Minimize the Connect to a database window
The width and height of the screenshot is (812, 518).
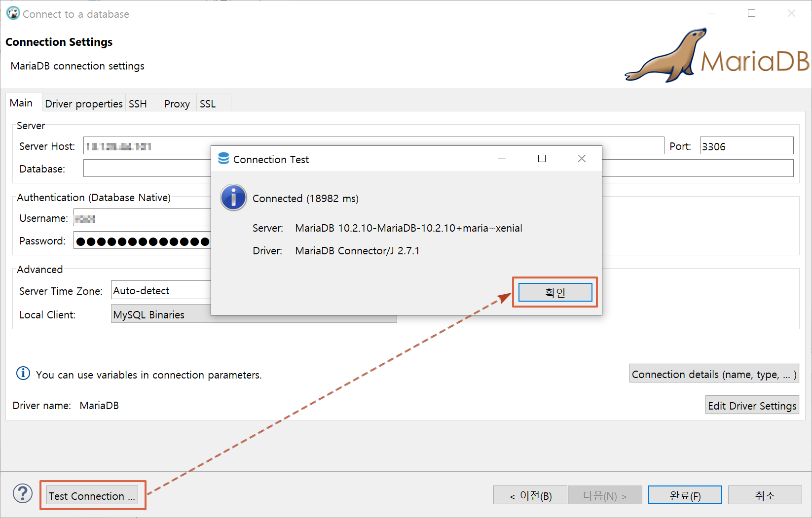pos(711,13)
